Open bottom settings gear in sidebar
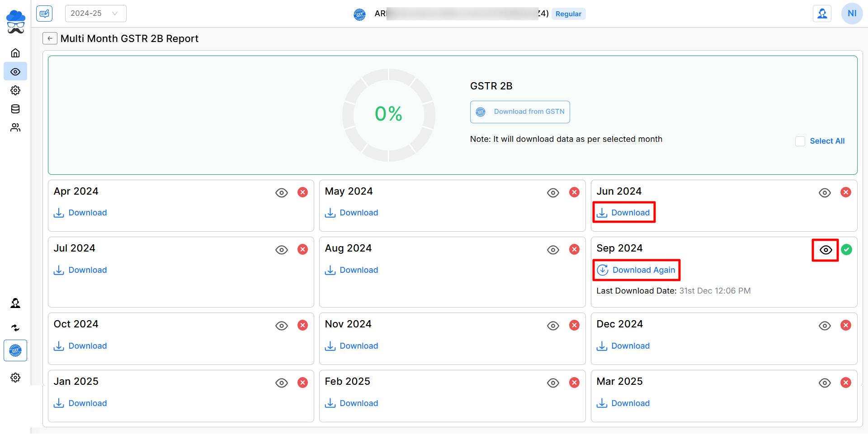This screenshot has height=434, width=868. pyautogui.click(x=15, y=378)
